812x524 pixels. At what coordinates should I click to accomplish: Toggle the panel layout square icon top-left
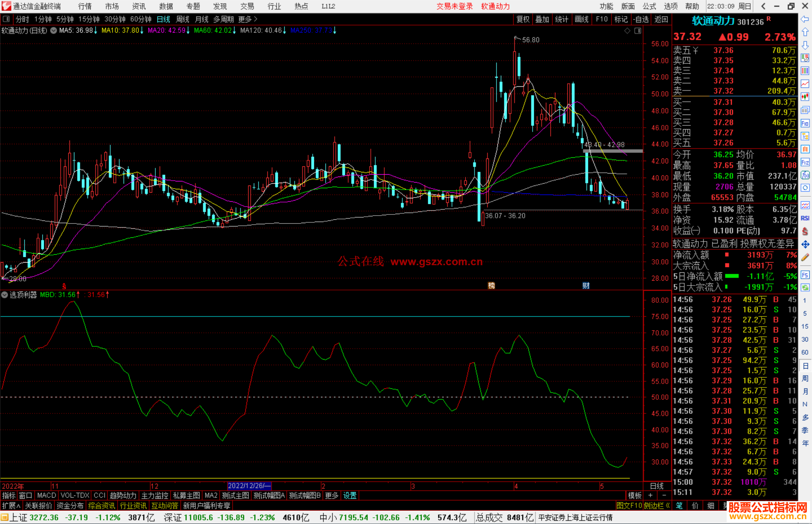(6, 19)
